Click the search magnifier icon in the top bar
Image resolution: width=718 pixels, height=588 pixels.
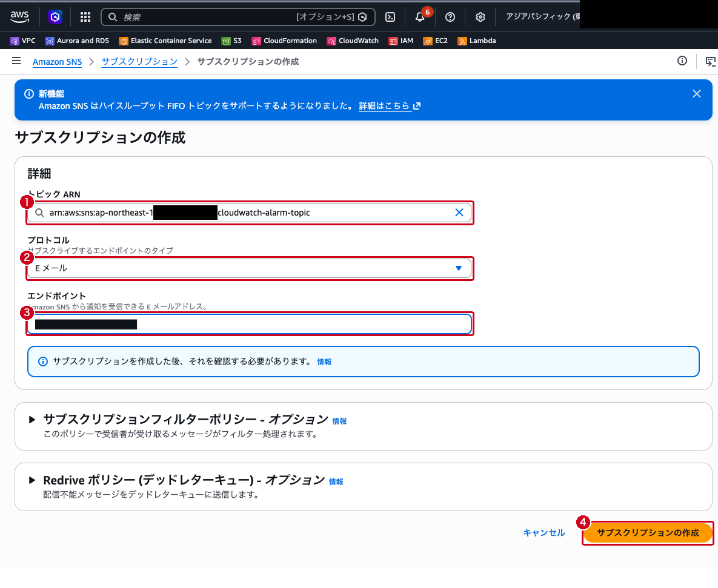(113, 17)
